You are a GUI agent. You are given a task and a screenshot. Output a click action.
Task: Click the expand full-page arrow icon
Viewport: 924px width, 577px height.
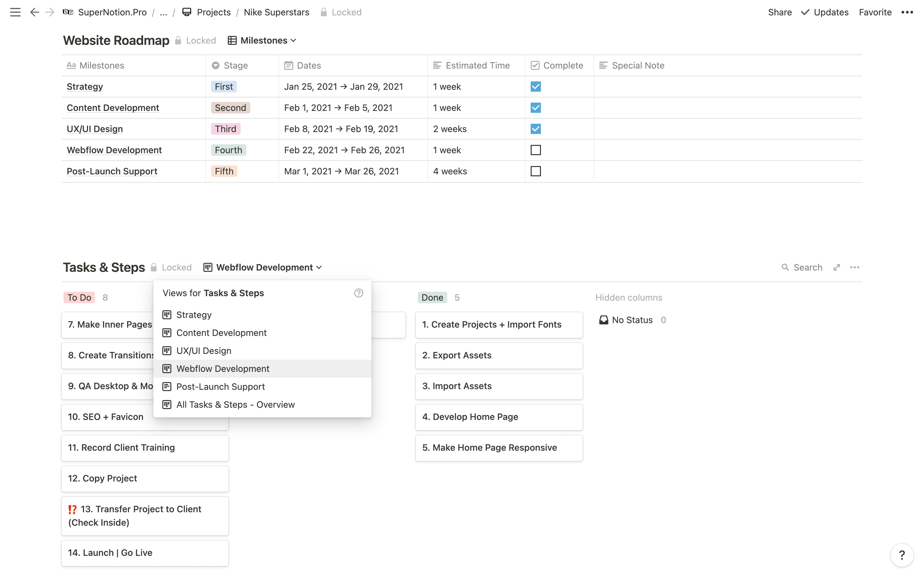click(836, 268)
